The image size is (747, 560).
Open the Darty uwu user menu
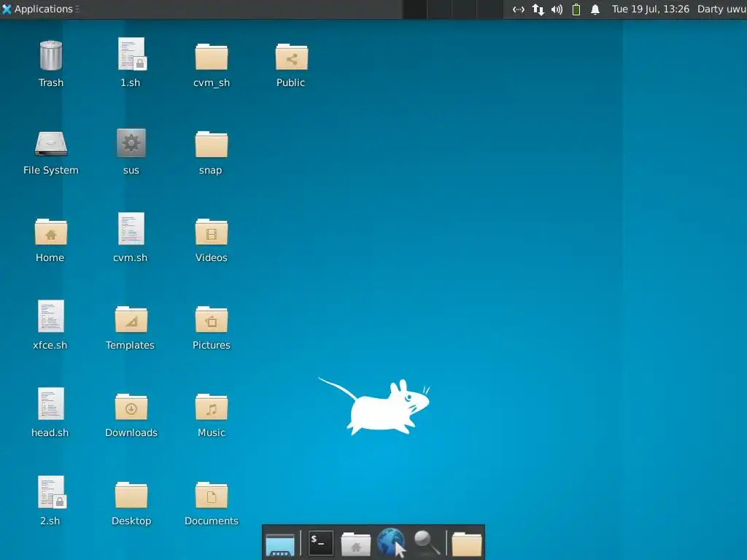pyautogui.click(x=721, y=9)
